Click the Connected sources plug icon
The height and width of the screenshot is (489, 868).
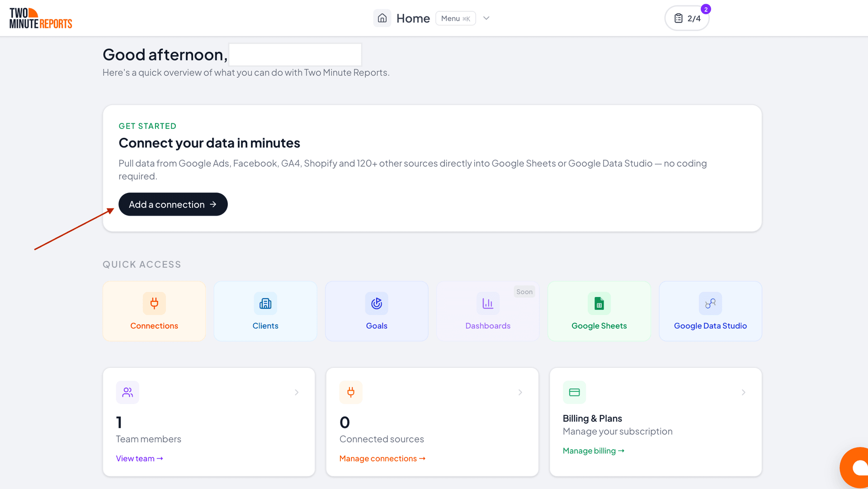click(x=351, y=392)
